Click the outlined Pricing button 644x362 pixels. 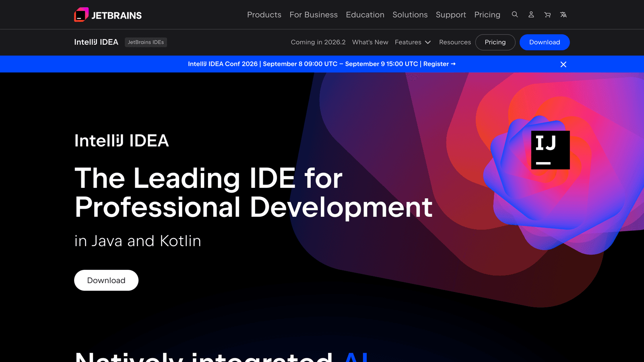click(x=495, y=42)
